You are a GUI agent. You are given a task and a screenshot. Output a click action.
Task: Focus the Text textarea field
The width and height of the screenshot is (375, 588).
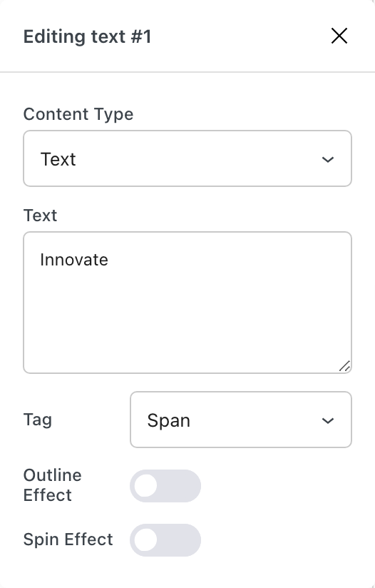tap(187, 303)
